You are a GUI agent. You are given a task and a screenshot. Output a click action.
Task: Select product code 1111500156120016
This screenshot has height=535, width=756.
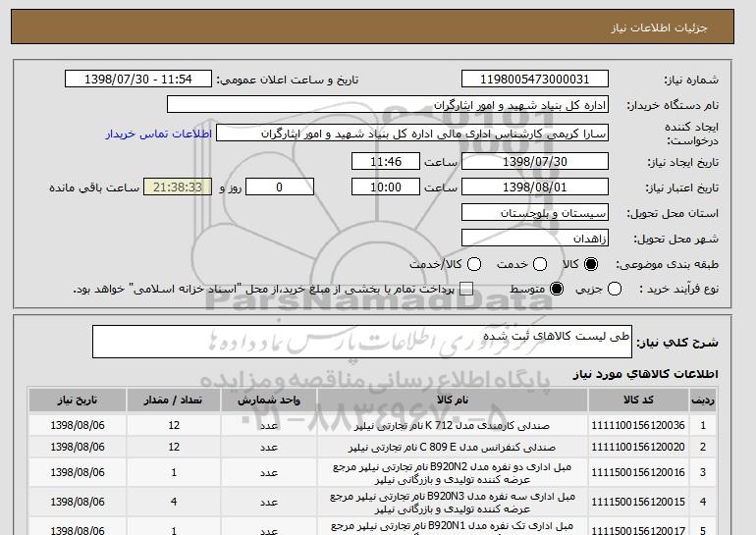pyautogui.click(x=638, y=472)
